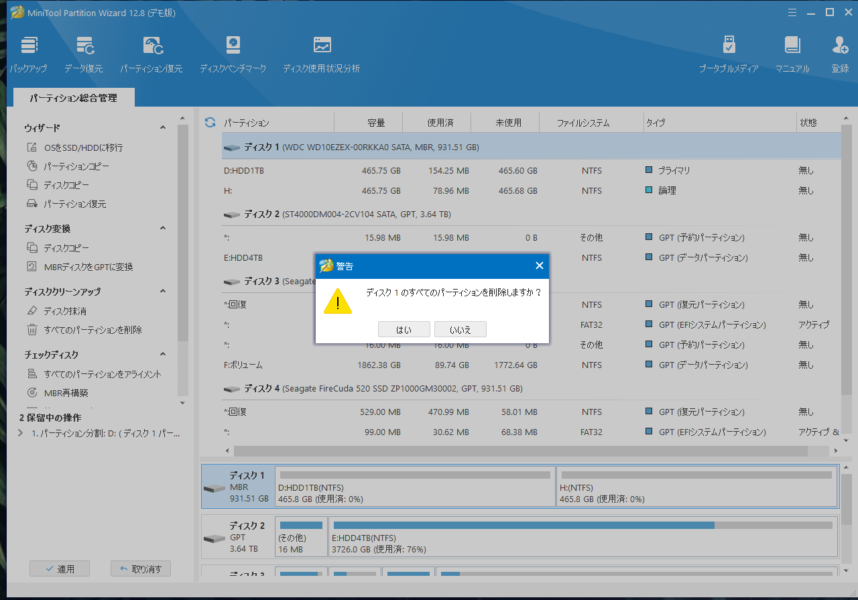Launch データ復元 data recovery
Screen dimensions: 858x600
coord(84,54)
